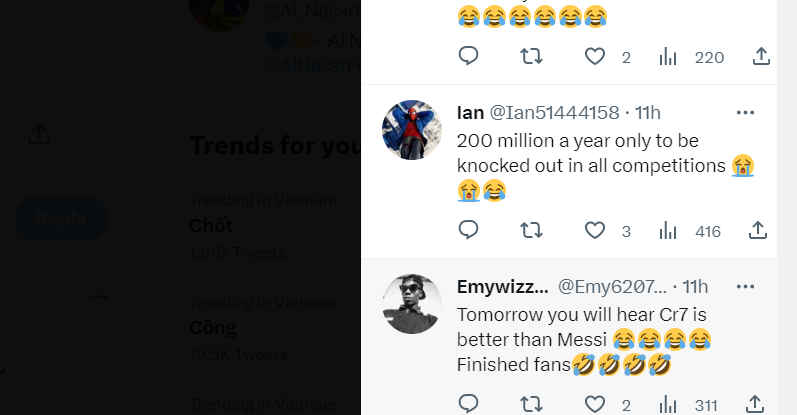Retweet Emywizz's tweet
This screenshot has width=797, height=415.
[x=532, y=404]
